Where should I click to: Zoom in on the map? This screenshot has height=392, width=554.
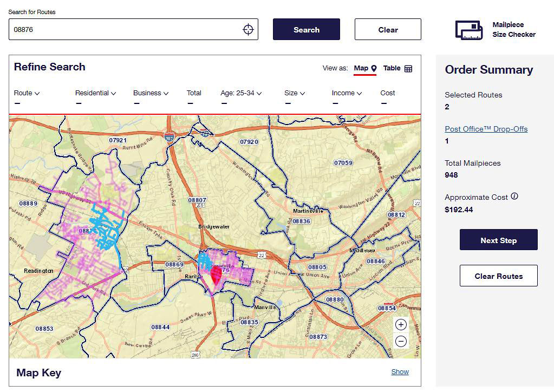[401, 325]
